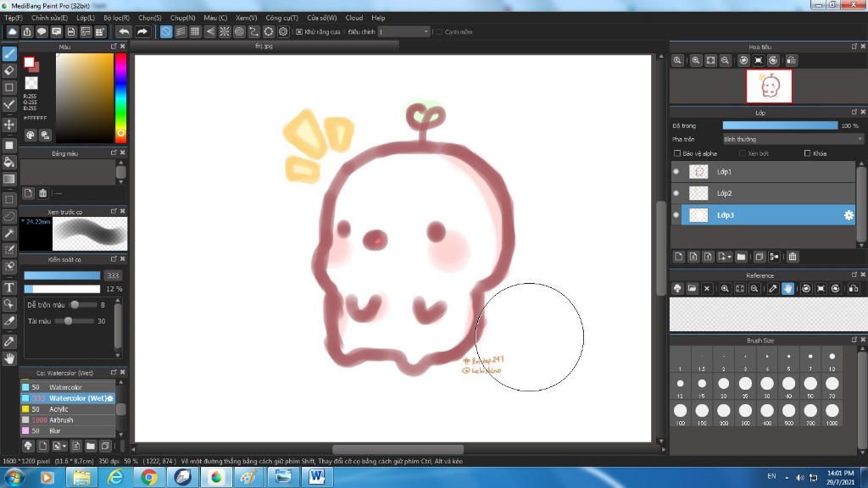
Task: Undock the Hoa tiêu navigator panel
Action: (x=854, y=47)
